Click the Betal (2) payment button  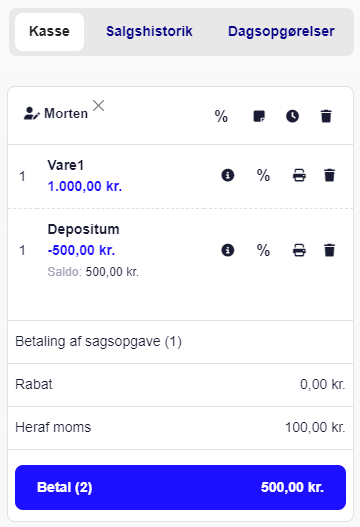click(181, 487)
